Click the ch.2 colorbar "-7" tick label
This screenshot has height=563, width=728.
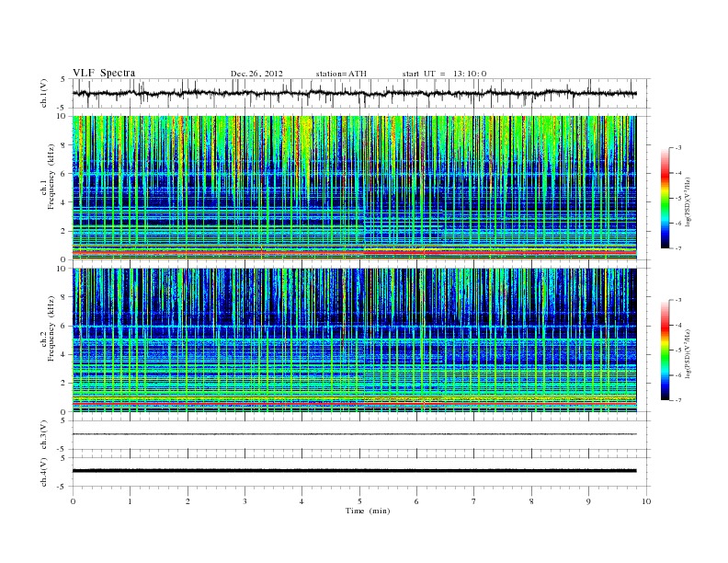pyautogui.click(x=678, y=400)
